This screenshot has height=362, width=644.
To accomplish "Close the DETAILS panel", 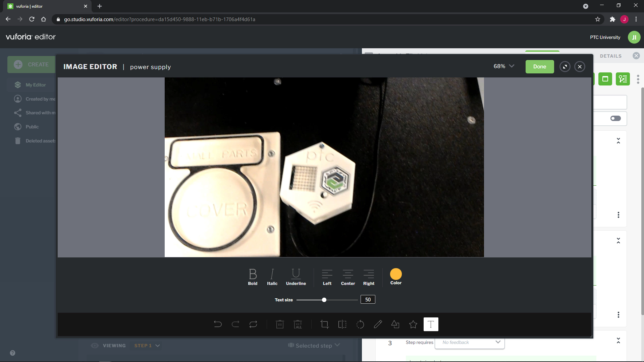I will click(636, 56).
